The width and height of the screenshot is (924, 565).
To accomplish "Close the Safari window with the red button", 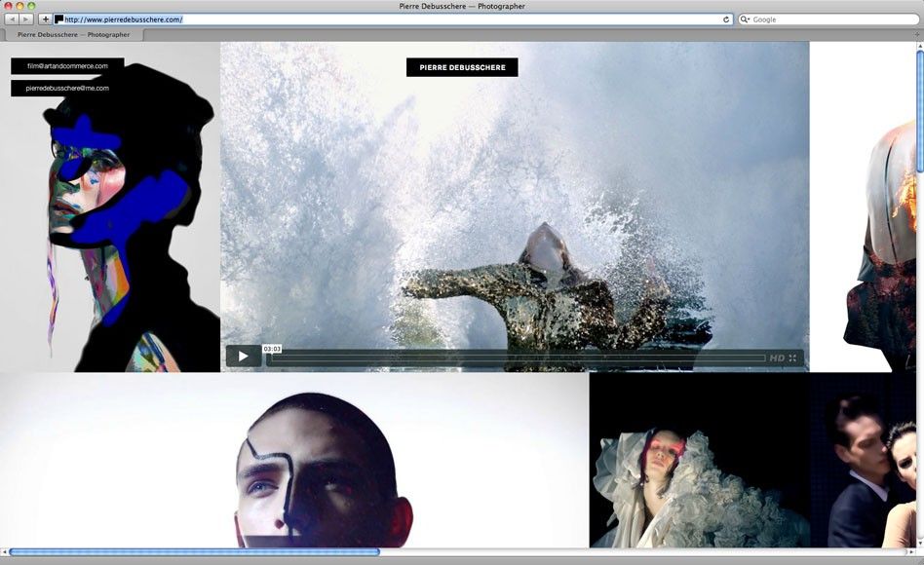I will coord(8,6).
